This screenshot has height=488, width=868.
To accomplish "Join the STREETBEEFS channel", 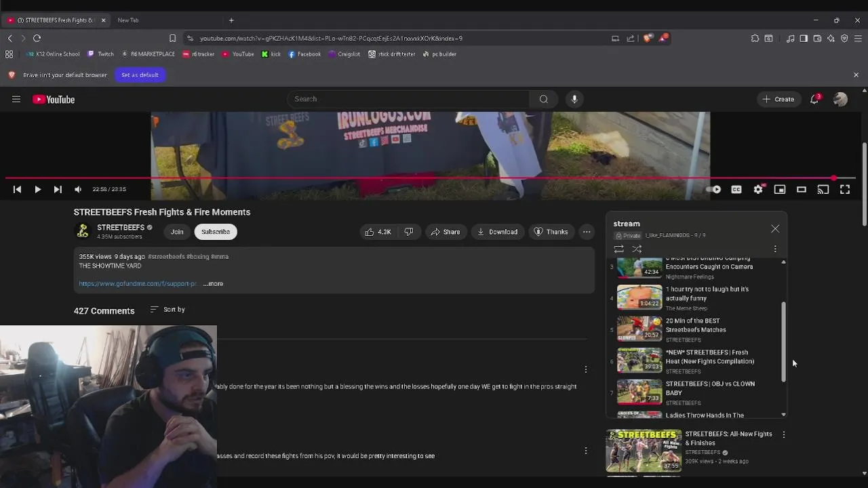I will (177, 232).
